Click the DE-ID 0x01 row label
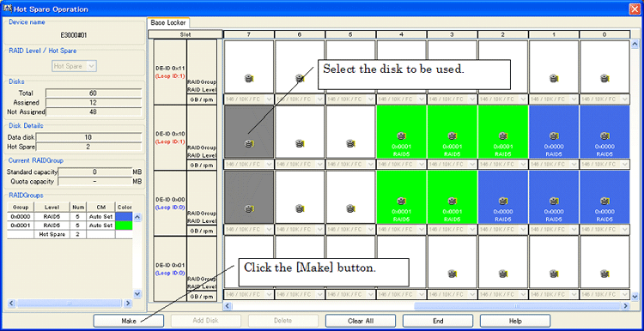Viewport: 644px width, 331px height. pos(170,268)
